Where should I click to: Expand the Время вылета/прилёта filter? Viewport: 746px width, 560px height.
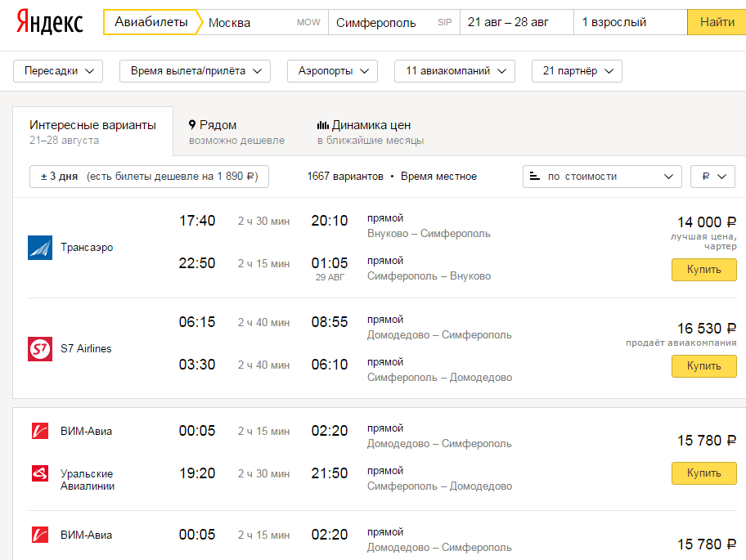click(x=195, y=71)
